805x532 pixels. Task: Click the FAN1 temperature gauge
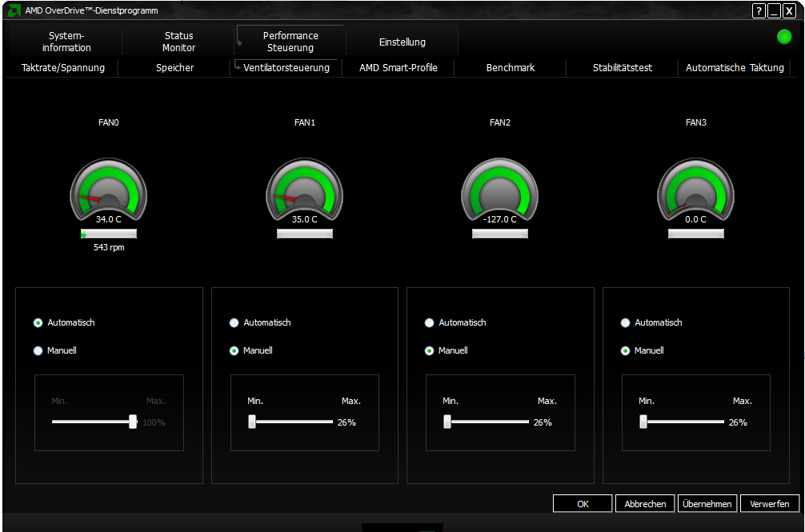click(304, 191)
